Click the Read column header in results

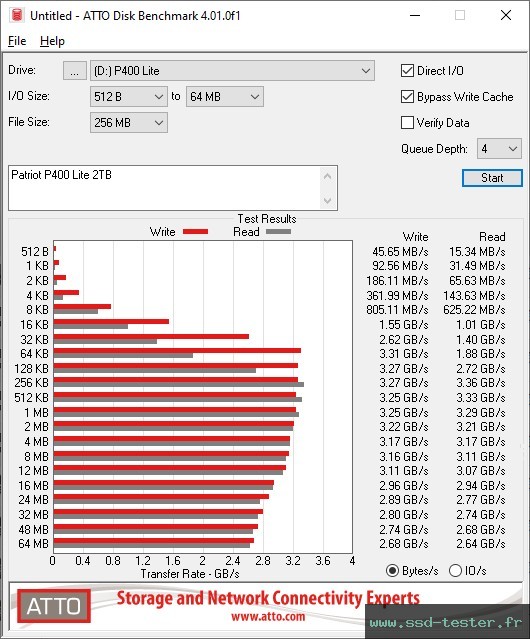point(492,237)
